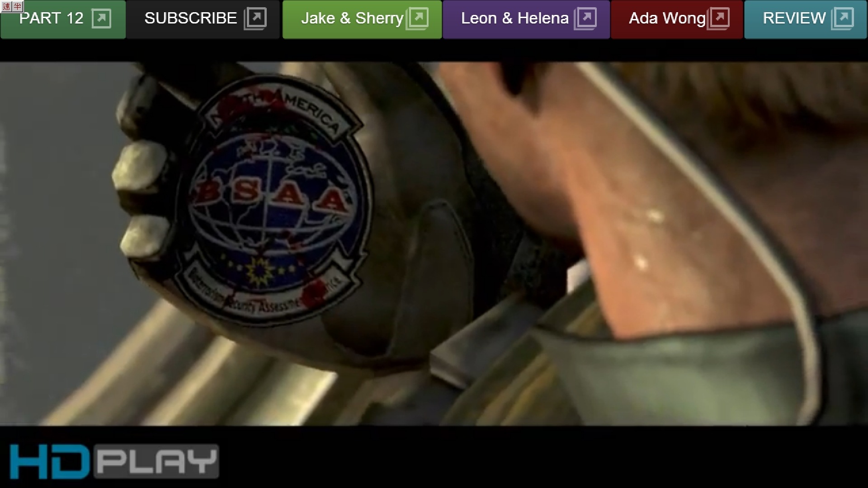The image size is (868, 488).
Task: Open the Jake & Sherry campaign link
Action: (x=352, y=19)
